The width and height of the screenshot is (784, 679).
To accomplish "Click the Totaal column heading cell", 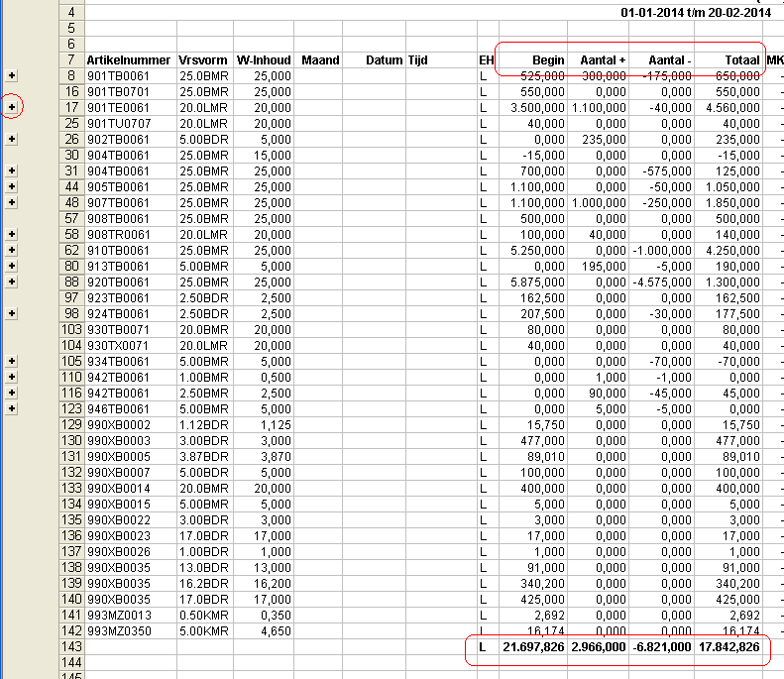I will [728, 60].
